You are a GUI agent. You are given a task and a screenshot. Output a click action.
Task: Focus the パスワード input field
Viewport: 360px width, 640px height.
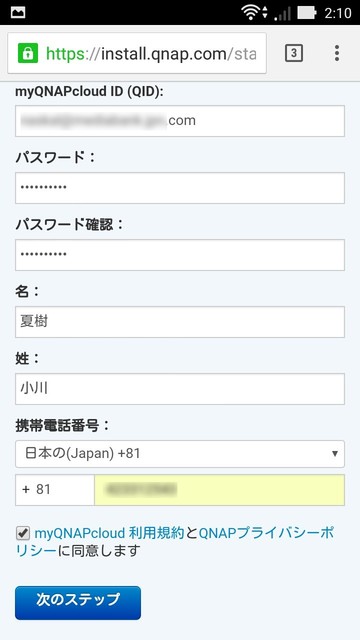point(180,188)
